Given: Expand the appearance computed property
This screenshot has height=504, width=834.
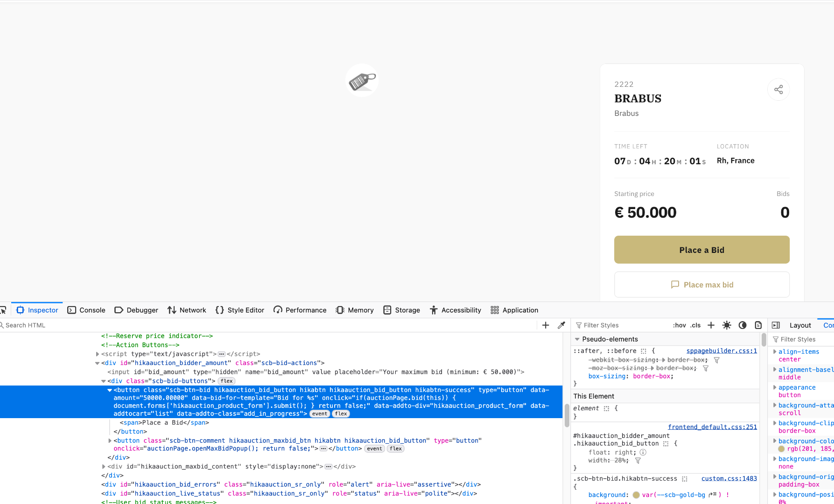Looking at the screenshot, I should [775, 388].
